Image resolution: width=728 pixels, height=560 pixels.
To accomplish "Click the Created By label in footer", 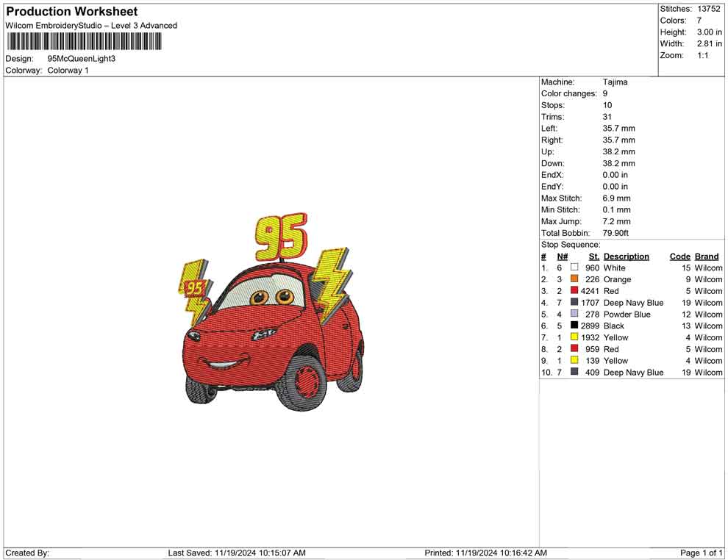I will coord(27,553).
